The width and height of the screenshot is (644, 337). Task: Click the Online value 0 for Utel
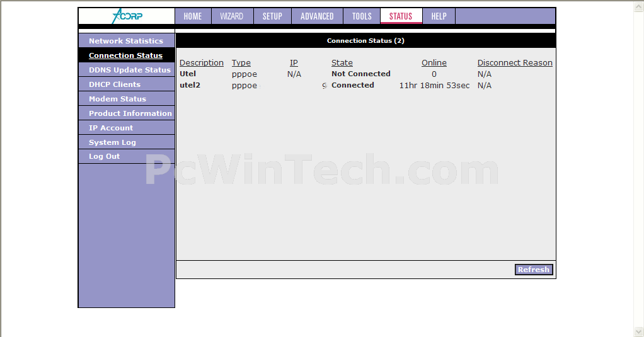434,74
